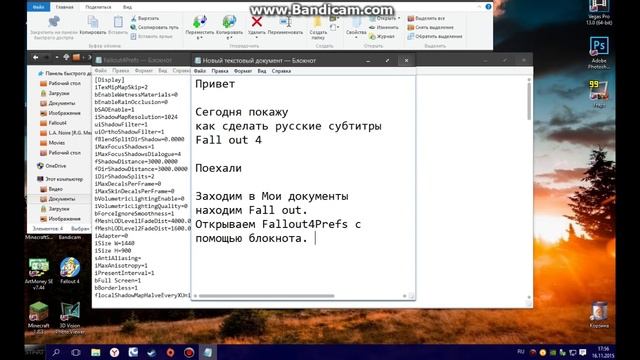This screenshot has width=640, height=360.
Task: Switch to Поделиться ribbon tab
Action: coord(98,7)
